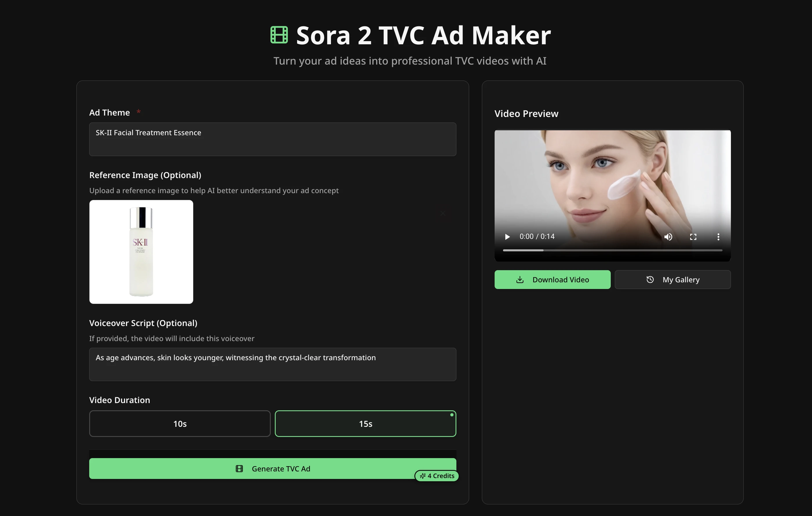Viewport: 812px width, 516px height.
Task: Seek using the video progress bar
Action: (x=612, y=250)
